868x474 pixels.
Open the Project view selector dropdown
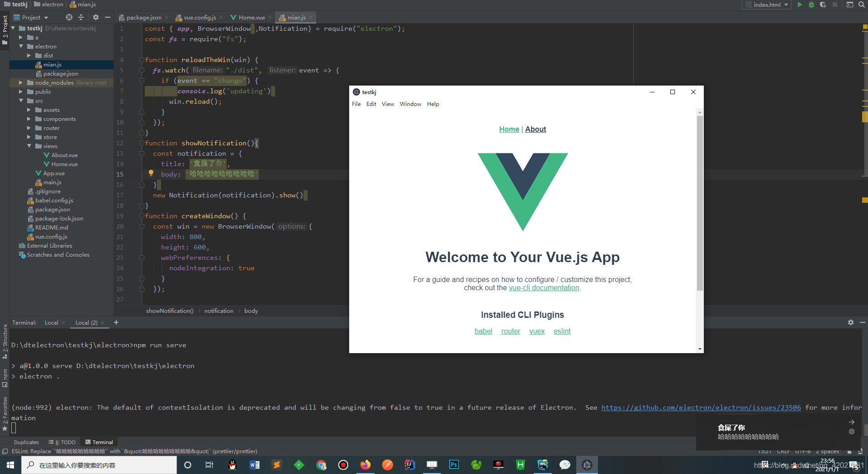point(31,17)
